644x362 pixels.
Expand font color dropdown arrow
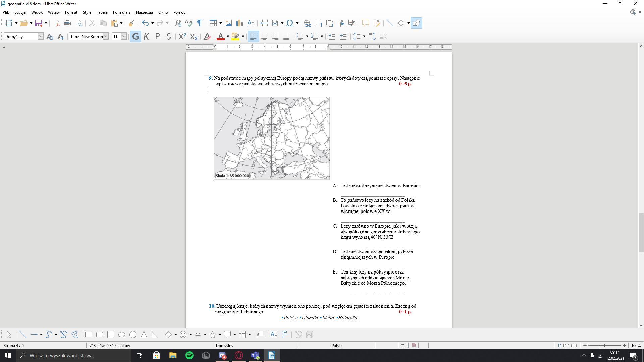(x=228, y=36)
